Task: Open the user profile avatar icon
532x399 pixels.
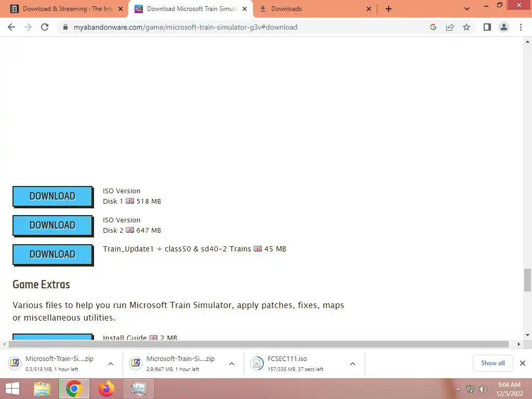Action: click(x=504, y=27)
